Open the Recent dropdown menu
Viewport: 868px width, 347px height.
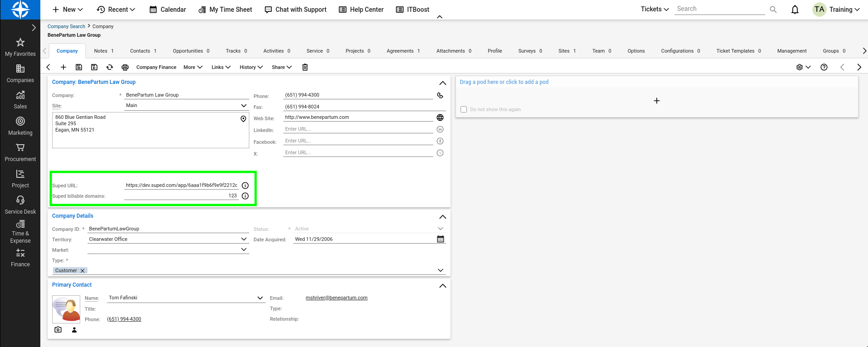pos(116,10)
